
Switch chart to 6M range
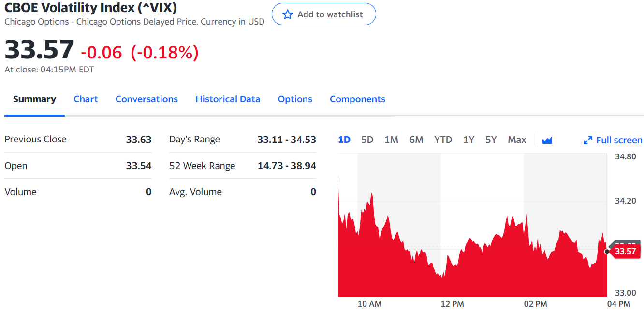click(x=416, y=140)
